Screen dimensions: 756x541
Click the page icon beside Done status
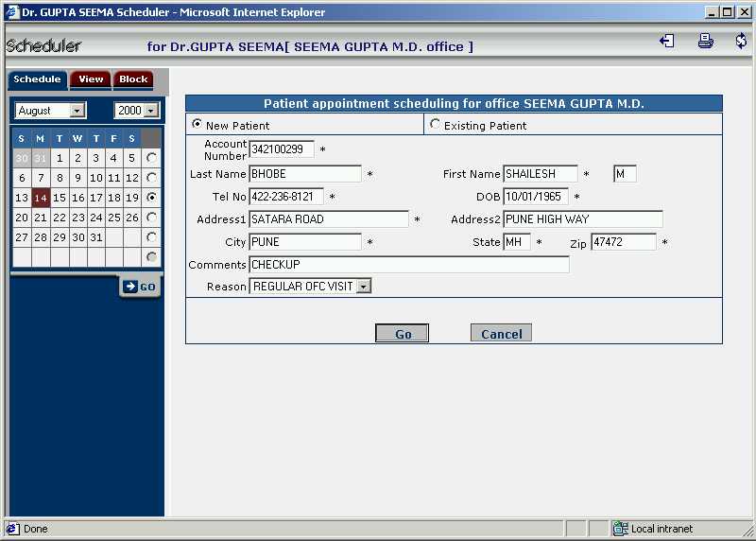click(x=13, y=529)
